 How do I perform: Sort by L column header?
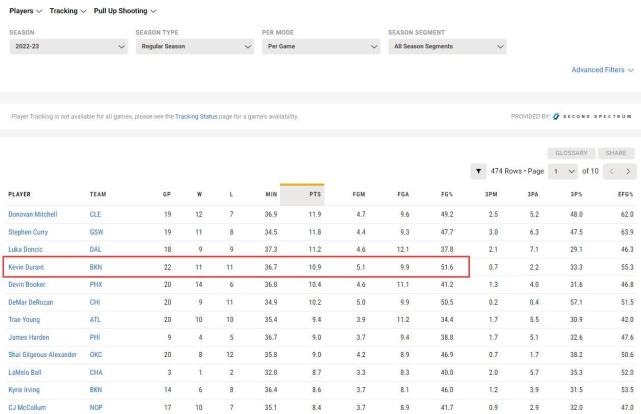(231, 195)
